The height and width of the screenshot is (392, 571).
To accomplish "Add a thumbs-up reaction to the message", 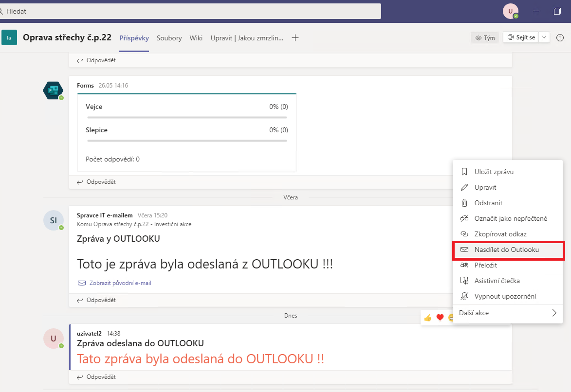I will coord(428,318).
